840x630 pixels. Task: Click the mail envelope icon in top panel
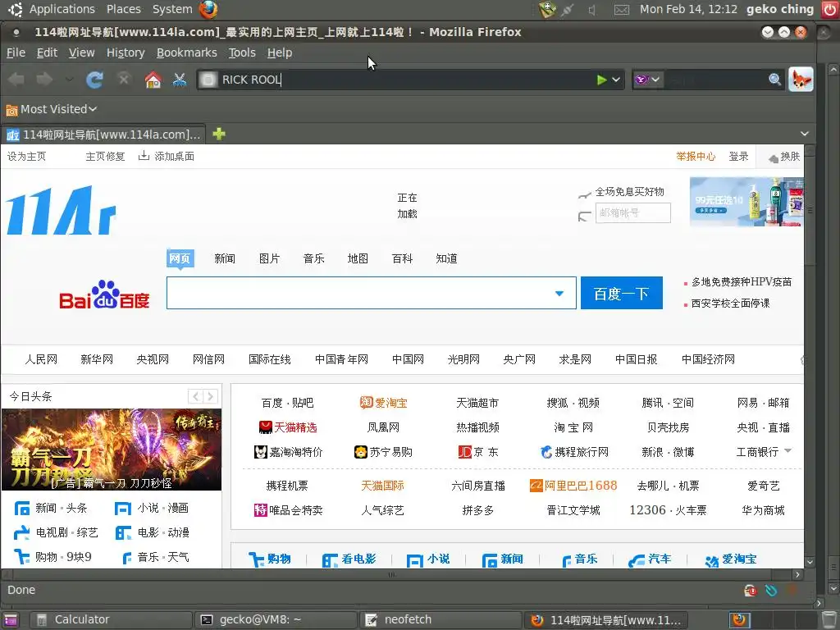click(x=621, y=10)
